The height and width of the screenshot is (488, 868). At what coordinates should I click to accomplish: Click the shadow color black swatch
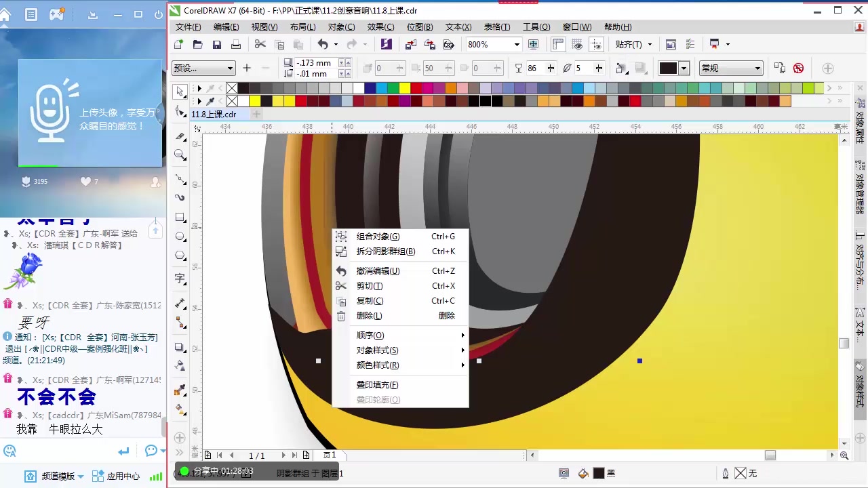coord(668,68)
